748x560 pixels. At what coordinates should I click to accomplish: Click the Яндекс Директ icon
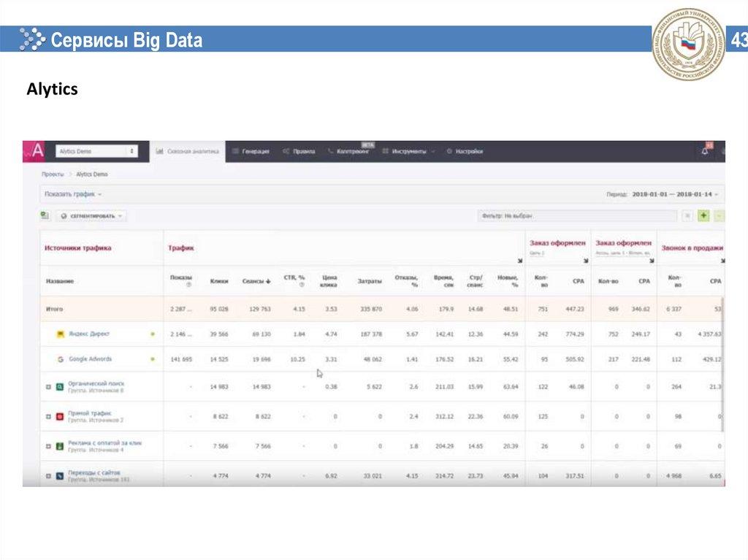coord(61,334)
